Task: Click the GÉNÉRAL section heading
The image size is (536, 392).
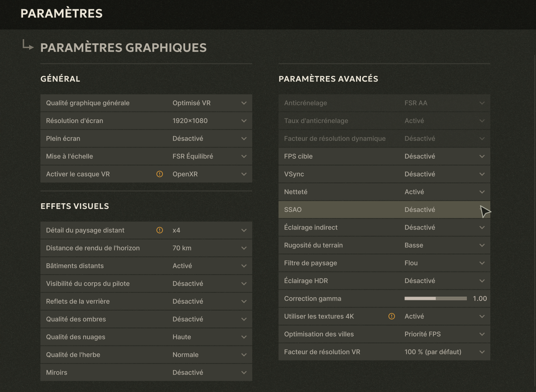Action: coord(60,79)
